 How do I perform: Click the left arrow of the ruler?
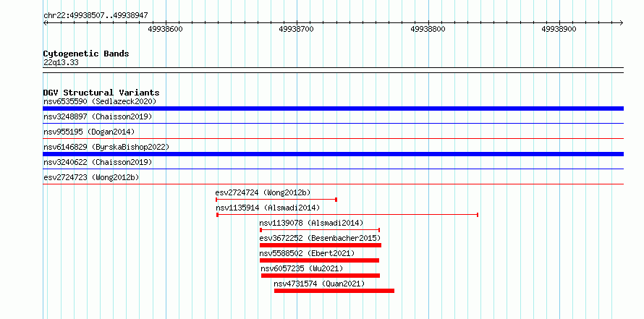(46, 22)
